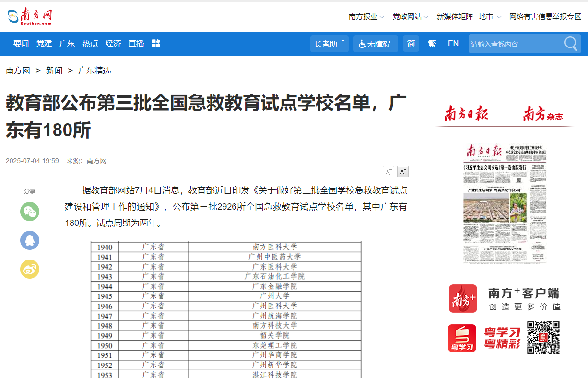The image size is (588, 378).
Task: Share article via WeChat icon
Action: tap(30, 212)
